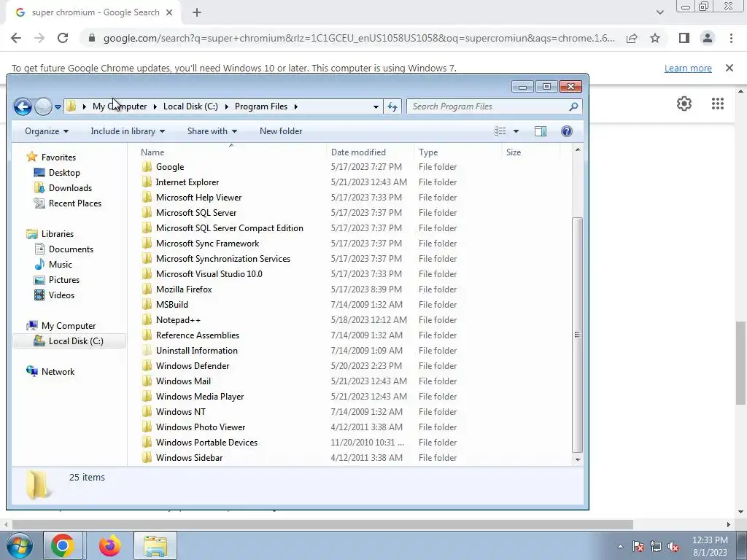Click the file list scroll down arrow
This screenshot has height=560, width=747.
(578, 459)
